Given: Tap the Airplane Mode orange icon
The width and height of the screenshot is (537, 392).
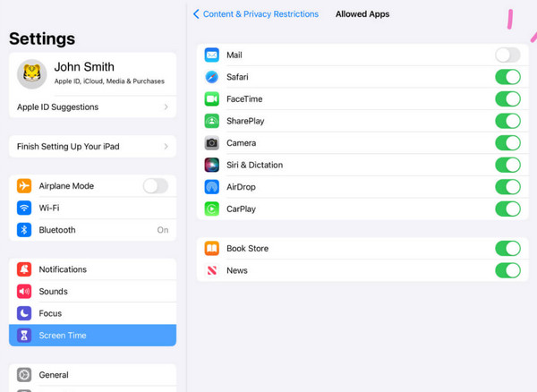Looking at the screenshot, I should [24, 186].
